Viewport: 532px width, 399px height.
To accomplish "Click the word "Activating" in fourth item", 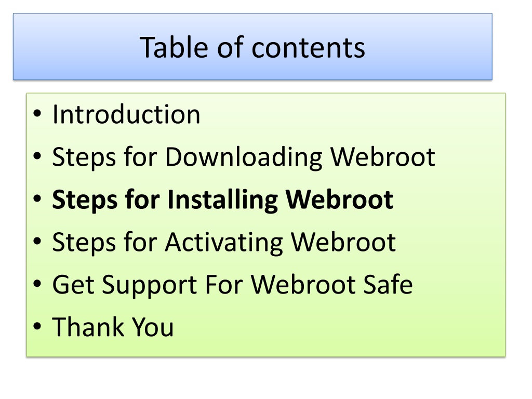I will click(224, 242).
